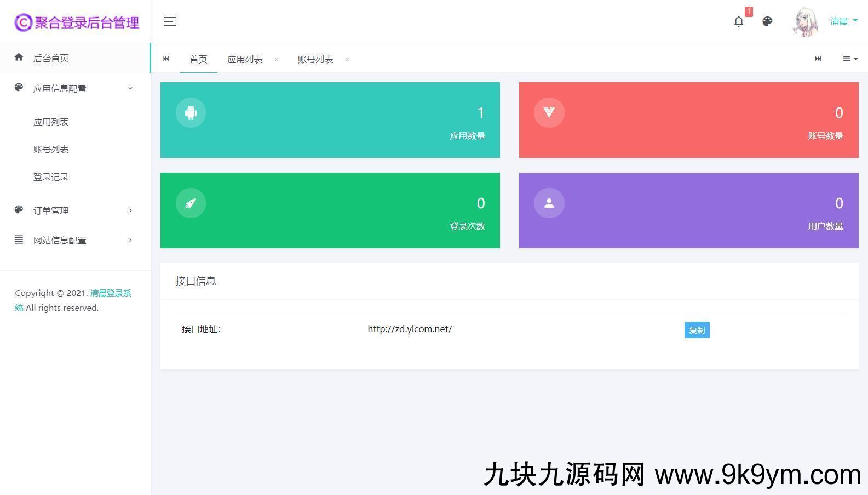Click the user avatar picture

(x=806, y=22)
